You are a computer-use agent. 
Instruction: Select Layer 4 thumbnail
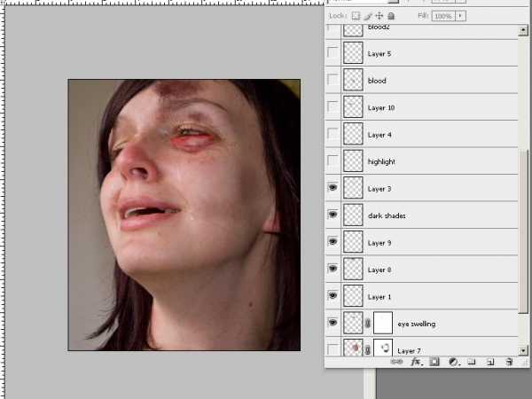(x=353, y=134)
